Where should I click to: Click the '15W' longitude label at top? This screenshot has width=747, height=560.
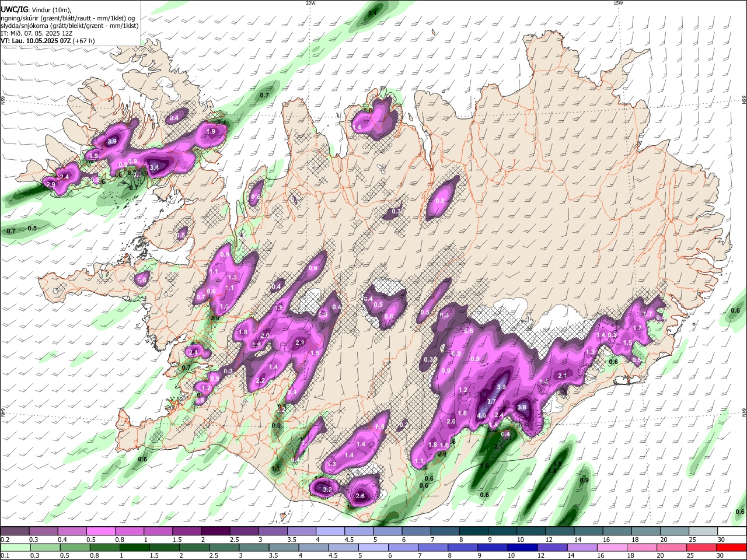618,3
